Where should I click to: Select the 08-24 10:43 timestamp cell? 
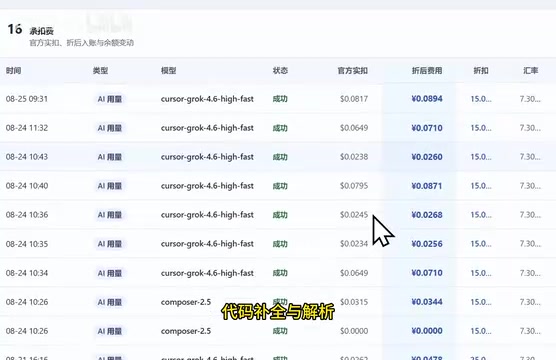[27, 157]
